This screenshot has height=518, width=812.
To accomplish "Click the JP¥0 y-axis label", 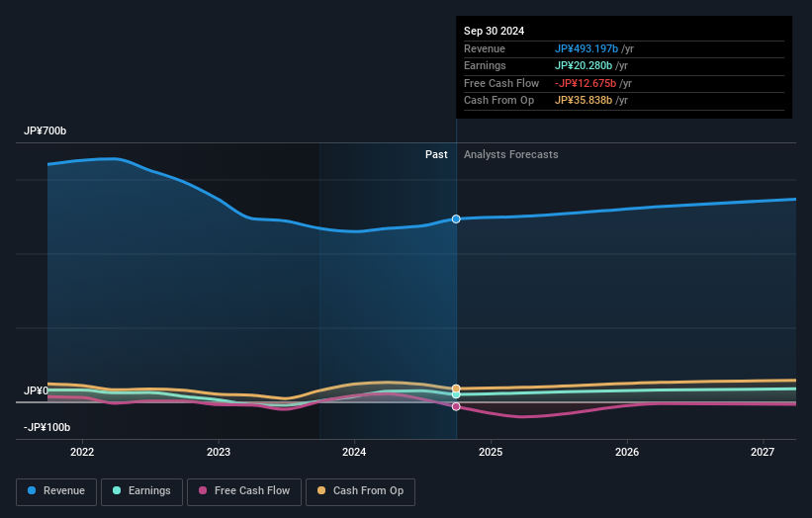I will pyautogui.click(x=36, y=390).
